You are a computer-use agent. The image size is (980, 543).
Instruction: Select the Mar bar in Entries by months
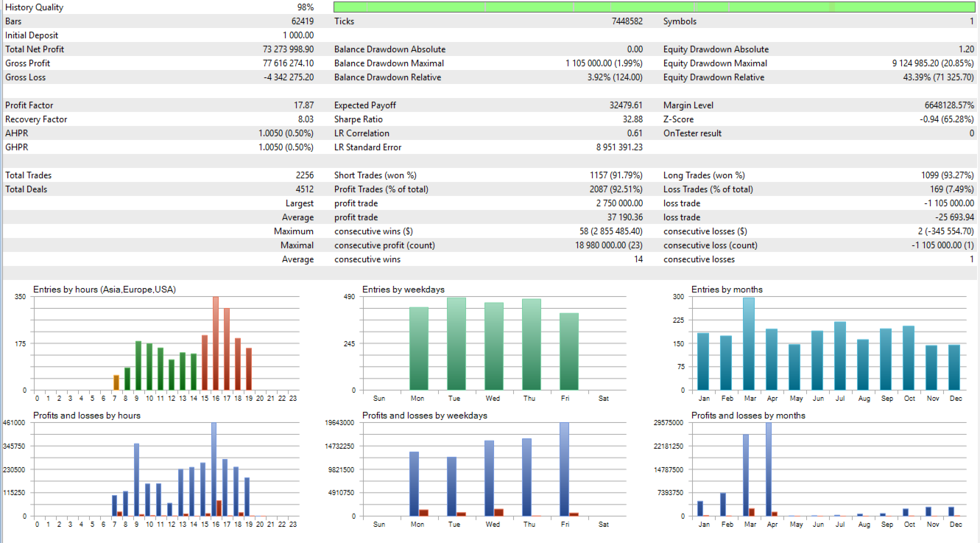(749, 344)
